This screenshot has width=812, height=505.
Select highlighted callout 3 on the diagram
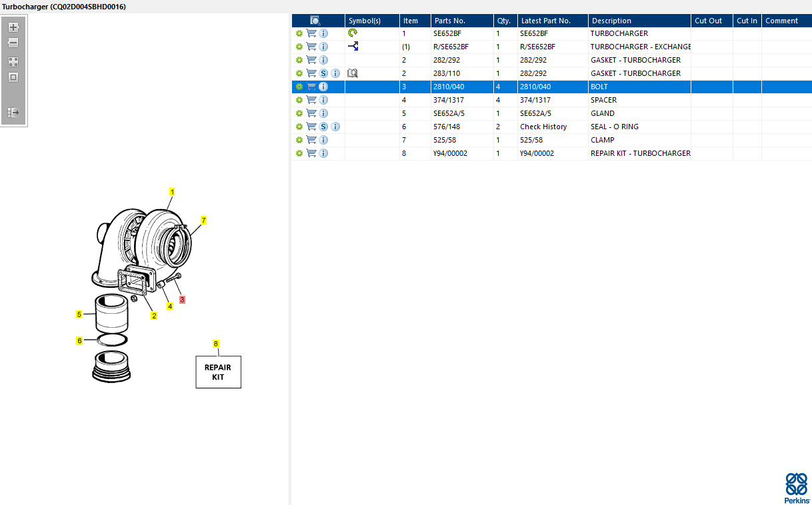pos(182,300)
